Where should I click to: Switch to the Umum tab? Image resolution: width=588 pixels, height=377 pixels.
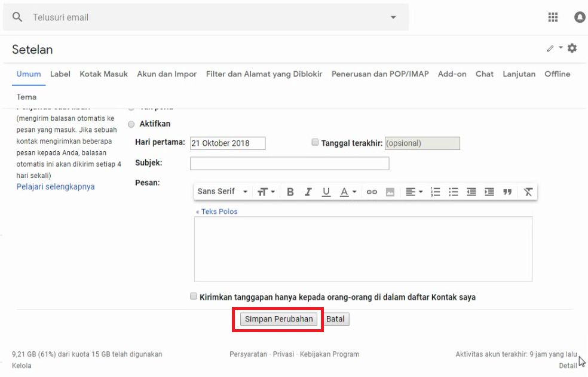(29, 74)
